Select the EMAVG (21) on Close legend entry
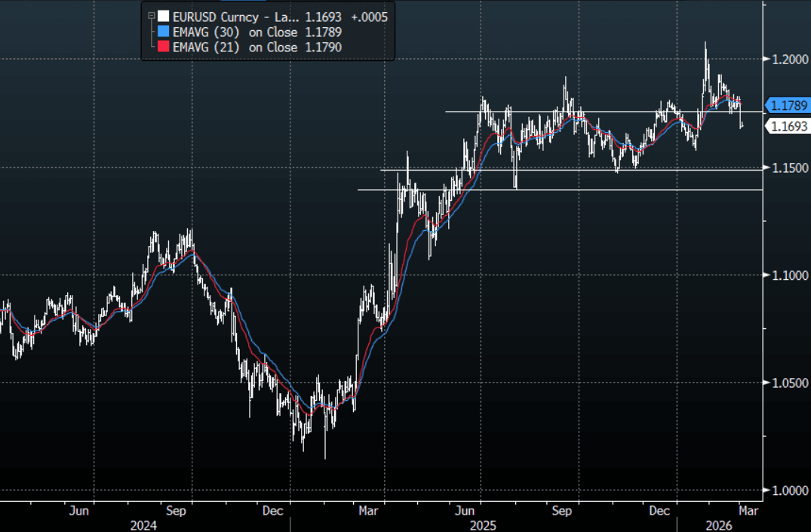Image resolution: width=811 pixels, height=532 pixels. click(x=235, y=48)
